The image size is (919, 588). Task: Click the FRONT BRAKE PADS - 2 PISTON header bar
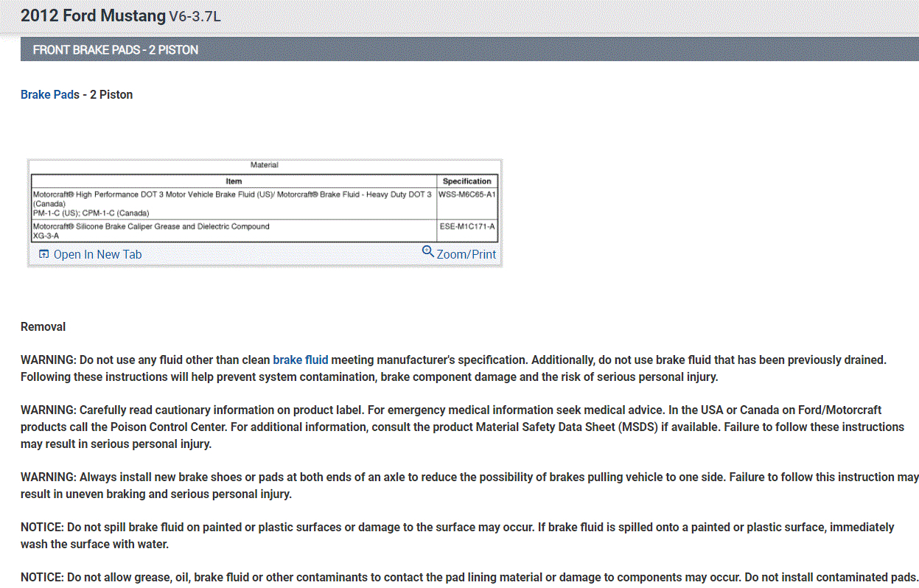click(x=469, y=50)
